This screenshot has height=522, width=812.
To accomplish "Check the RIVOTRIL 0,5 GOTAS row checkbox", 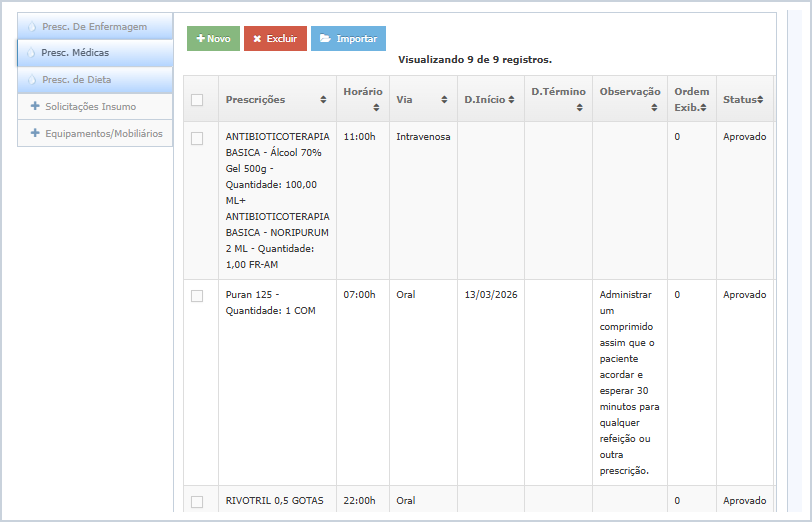I will [x=197, y=502].
